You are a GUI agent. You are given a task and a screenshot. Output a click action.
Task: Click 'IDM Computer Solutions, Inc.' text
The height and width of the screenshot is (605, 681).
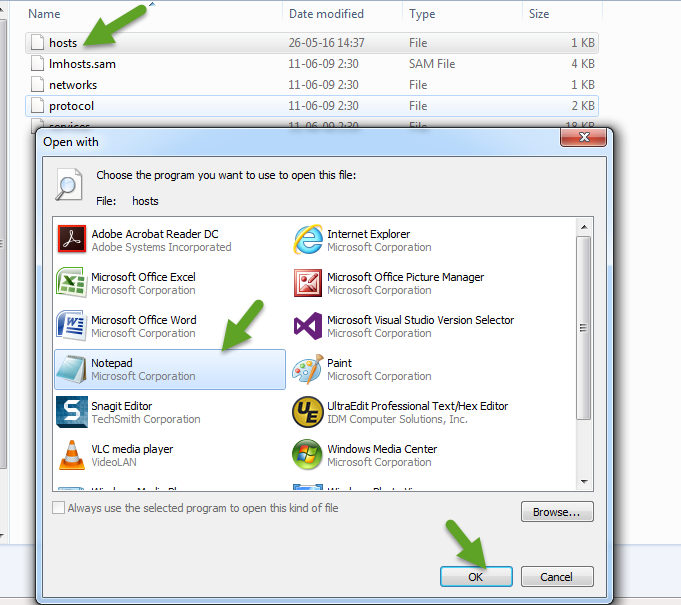click(x=397, y=419)
